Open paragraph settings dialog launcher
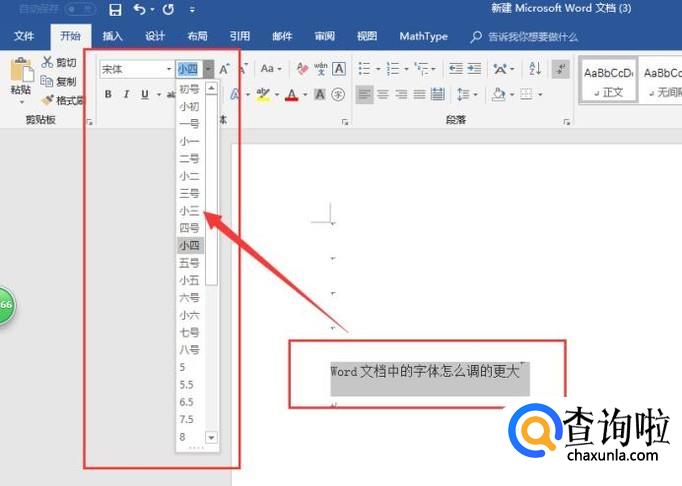 click(x=566, y=123)
